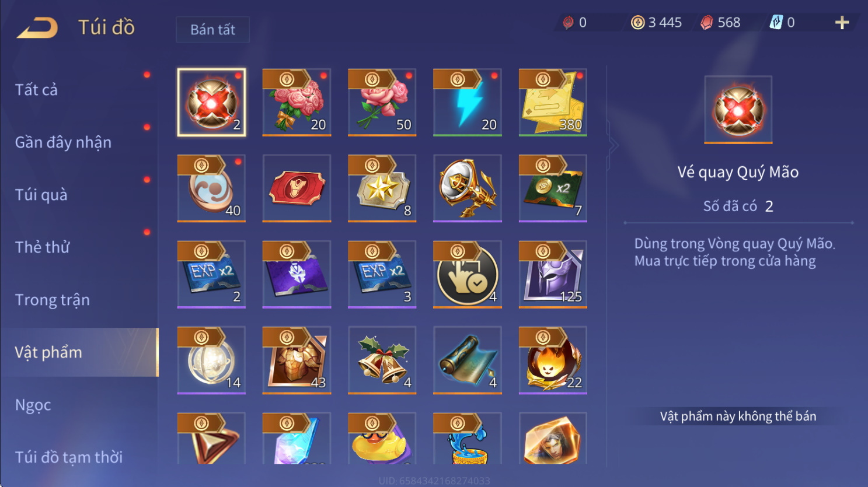Select the blue scroll map item
The width and height of the screenshot is (868, 487).
[468, 360]
